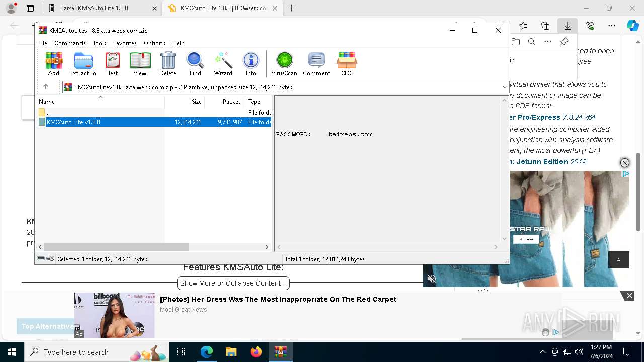Open a new browser tab
644x362 pixels.
pyautogui.click(x=291, y=8)
